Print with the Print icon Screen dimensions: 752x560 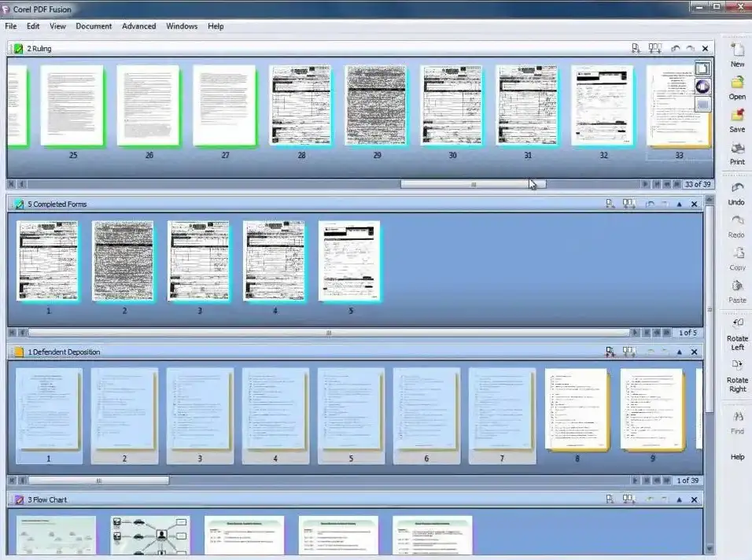click(737, 149)
